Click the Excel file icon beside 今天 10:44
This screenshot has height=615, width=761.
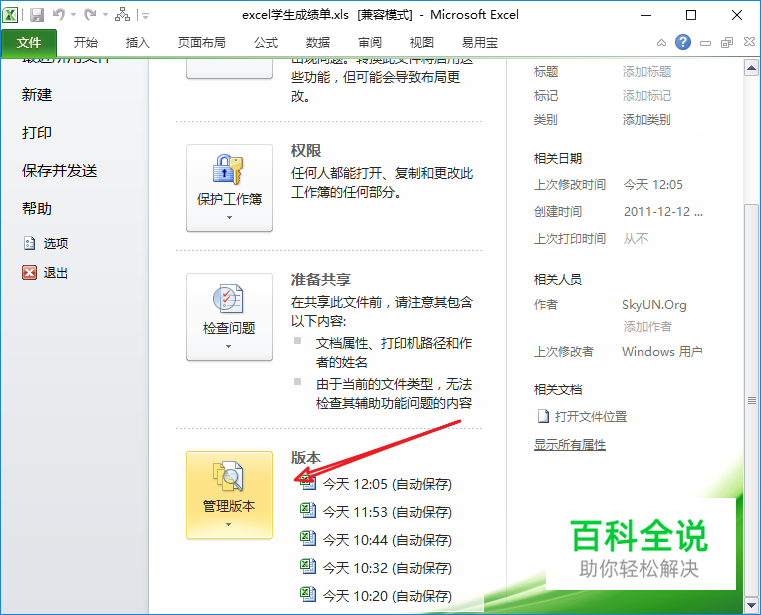click(x=308, y=538)
